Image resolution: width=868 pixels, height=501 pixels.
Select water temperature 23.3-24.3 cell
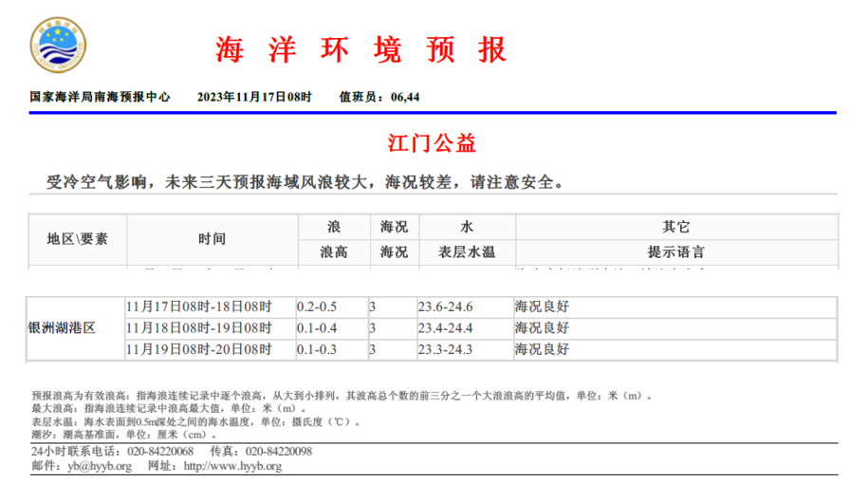445,350
